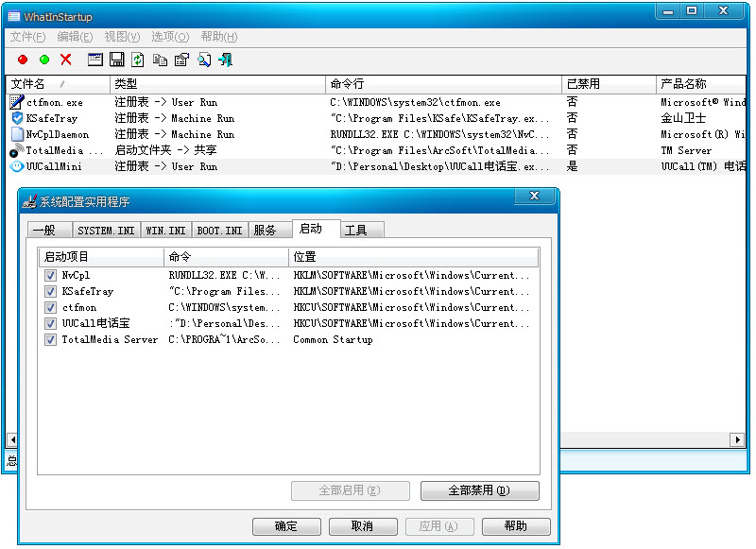The width and height of the screenshot is (756, 549).
Task: Open the 选项(O) menu
Action: (x=170, y=37)
